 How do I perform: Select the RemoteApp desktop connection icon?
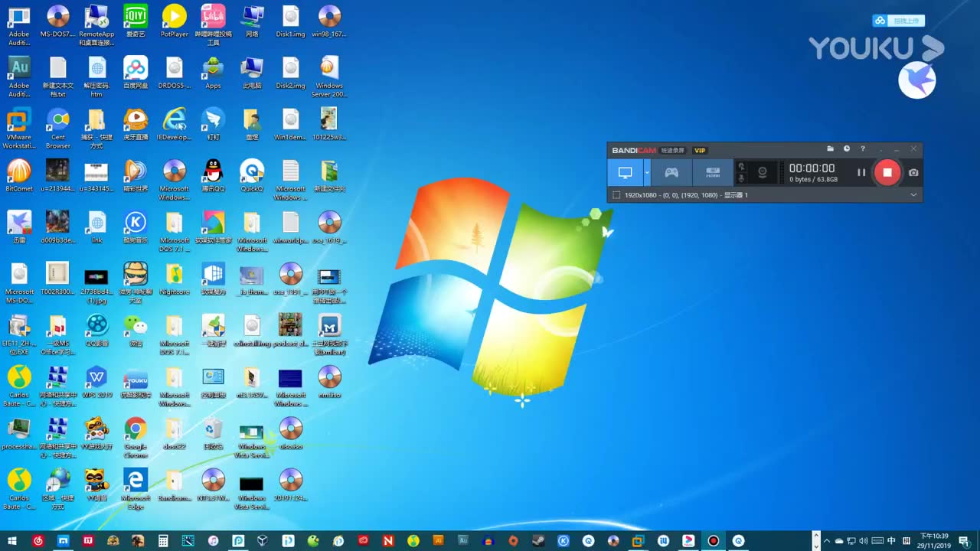(x=96, y=24)
